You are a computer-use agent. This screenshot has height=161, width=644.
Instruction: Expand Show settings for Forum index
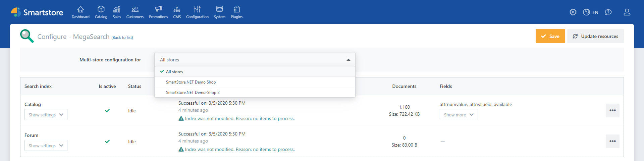[46, 146]
